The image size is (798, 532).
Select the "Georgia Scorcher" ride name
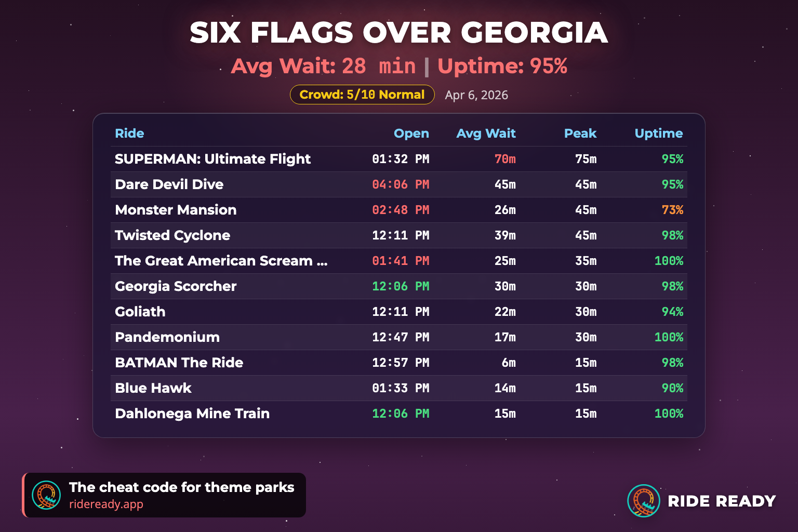176,286
